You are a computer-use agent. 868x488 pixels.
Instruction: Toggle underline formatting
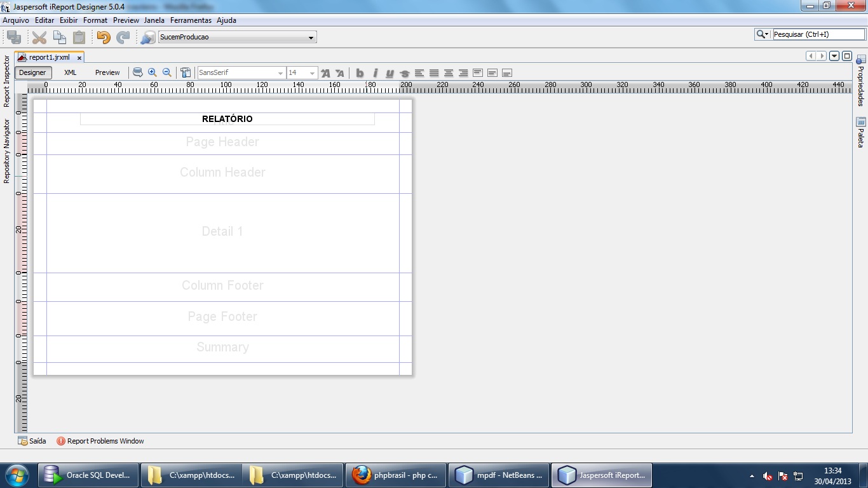pyautogui.click(x=390, y=73)
